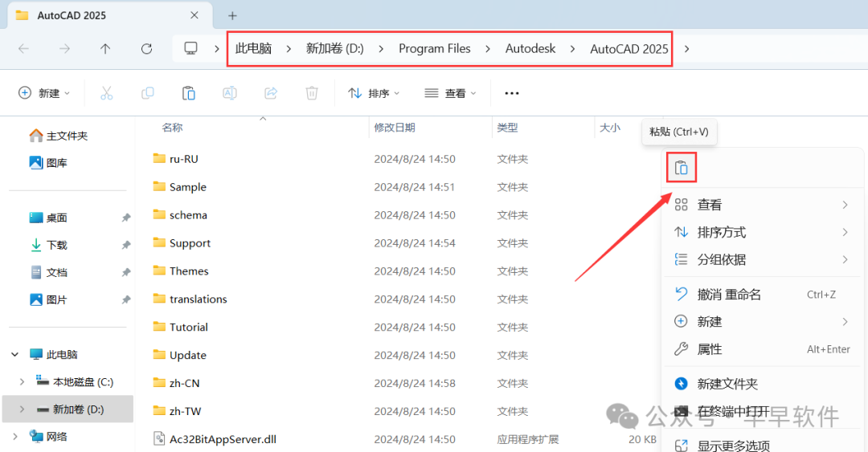The image size is (868, 452).
Task: Choose 新建文件夹 from context menu
Action: [x=727, y=384]
